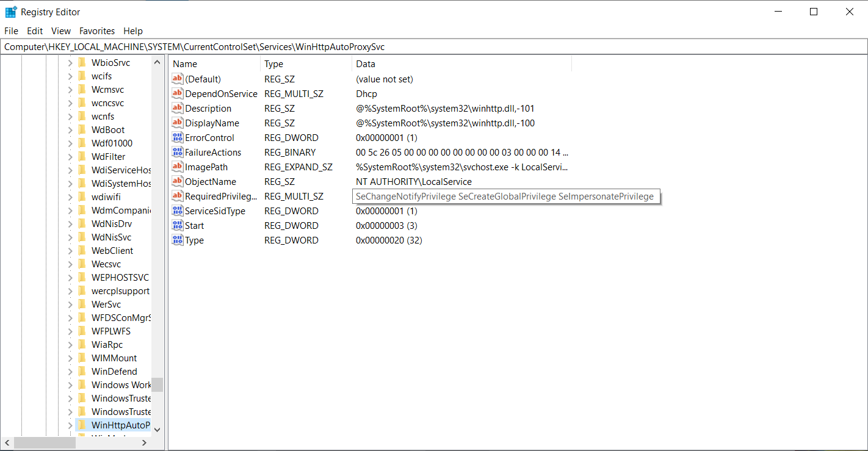Click the ImagePath value string icon

tap(178, 167)
